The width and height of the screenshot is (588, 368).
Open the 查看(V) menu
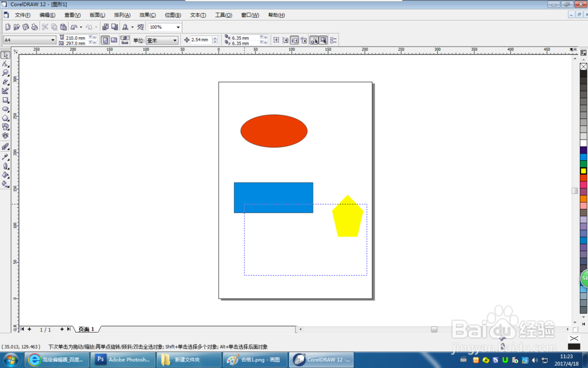[72, 15]
